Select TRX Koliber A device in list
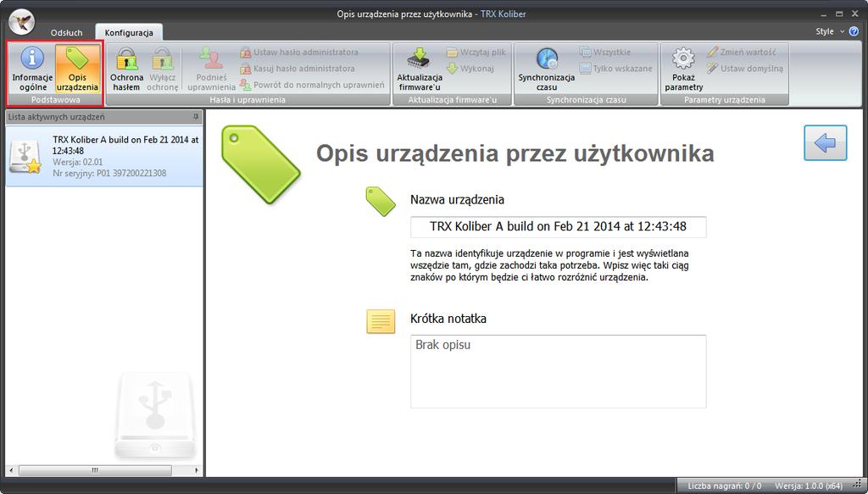The image size is (868, 494). (104, 156)
